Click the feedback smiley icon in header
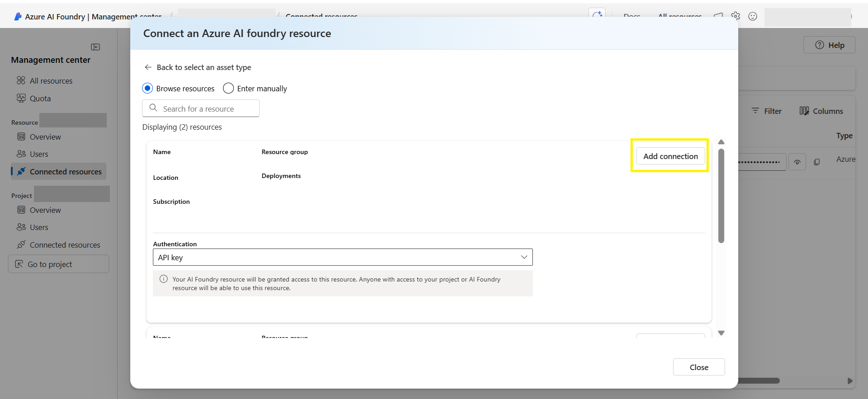 [753, 16]
